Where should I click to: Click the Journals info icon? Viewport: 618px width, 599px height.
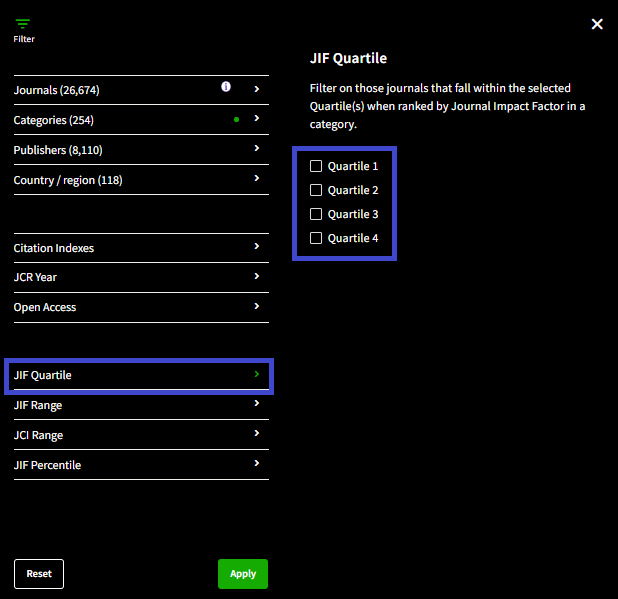point(226,88)
